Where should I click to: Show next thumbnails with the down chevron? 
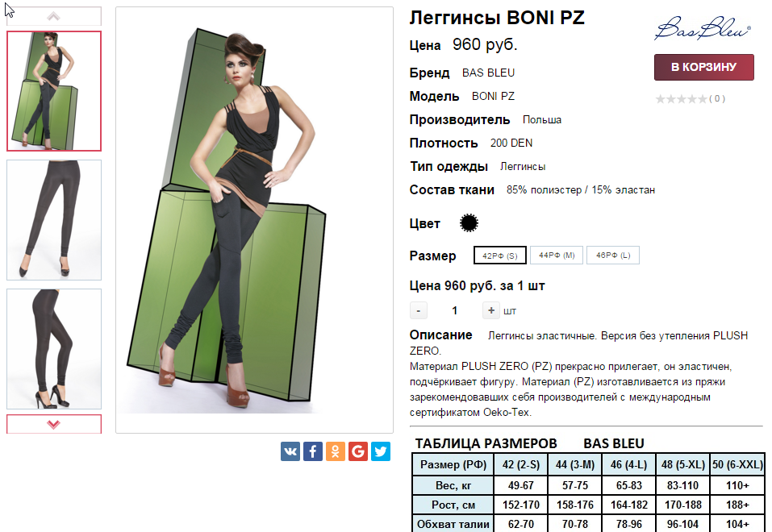pos(54,424)
